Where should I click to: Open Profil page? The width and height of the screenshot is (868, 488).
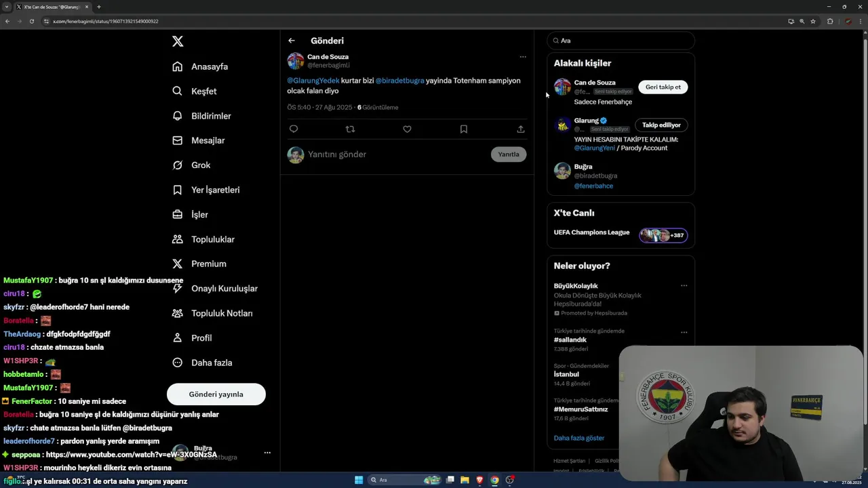[x=192, y=338]
